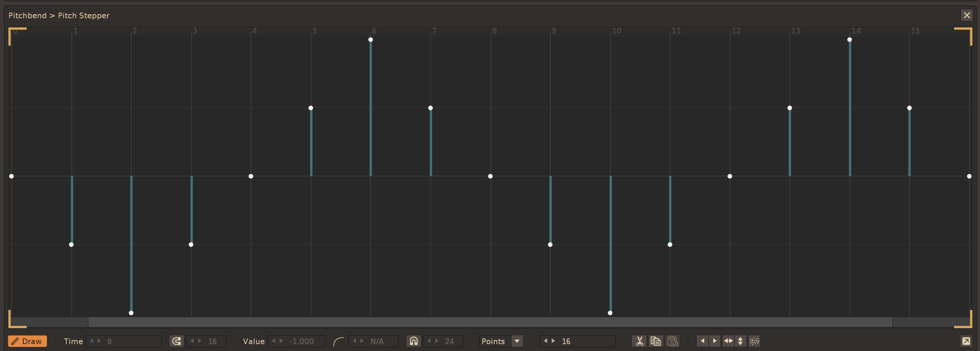
Task: Click the Value field showing -1.000
Action: click(x=302, y=341)
